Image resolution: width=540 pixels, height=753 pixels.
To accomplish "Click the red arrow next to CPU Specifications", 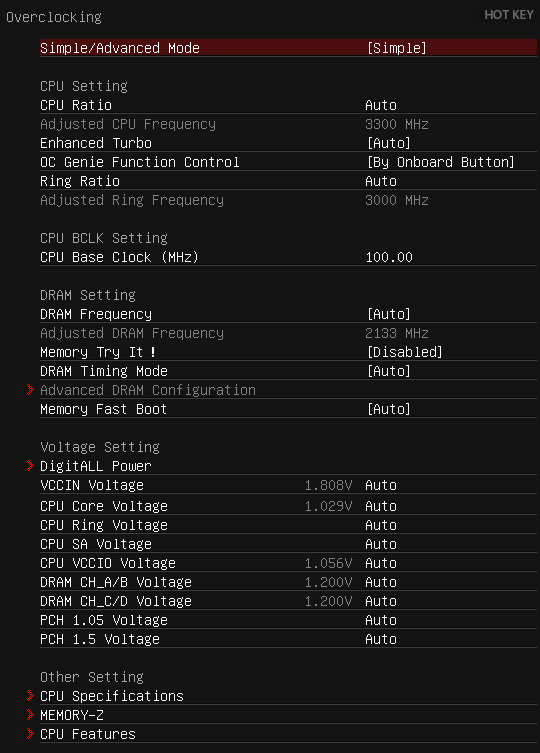I will (30, 695).
